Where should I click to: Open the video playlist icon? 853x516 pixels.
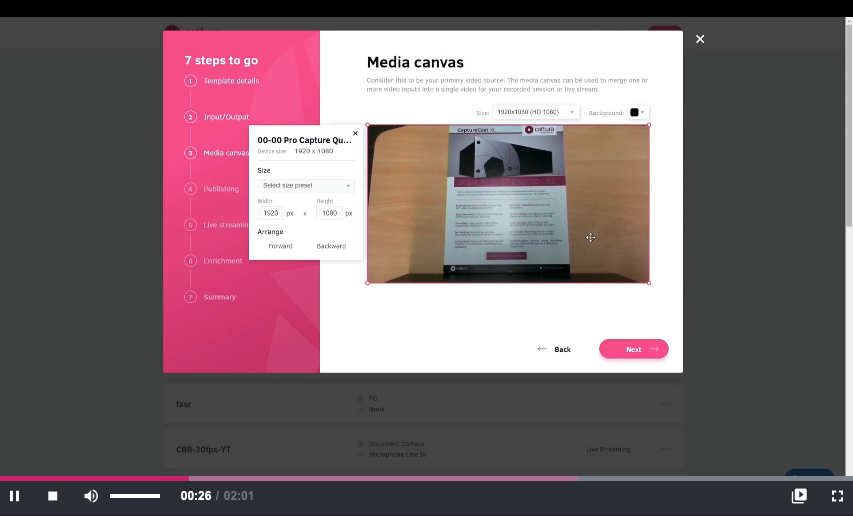pyautogui.click(x=799, y=495)
